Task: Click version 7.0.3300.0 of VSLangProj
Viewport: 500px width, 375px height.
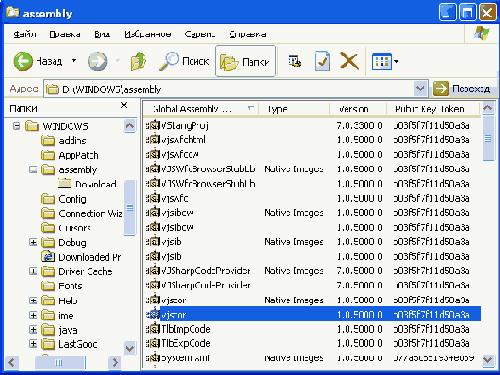Action: point(359,125)
